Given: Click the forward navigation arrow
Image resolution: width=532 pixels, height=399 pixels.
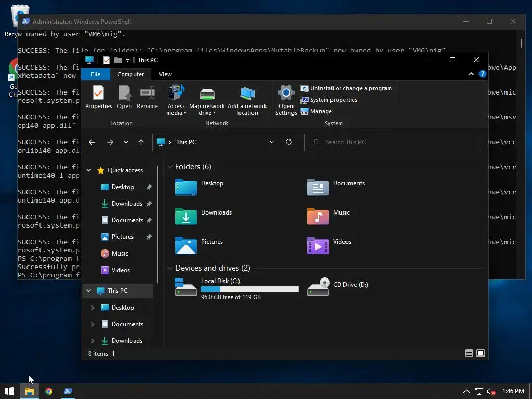Looking at the screenshot, I should pos(110,142).
